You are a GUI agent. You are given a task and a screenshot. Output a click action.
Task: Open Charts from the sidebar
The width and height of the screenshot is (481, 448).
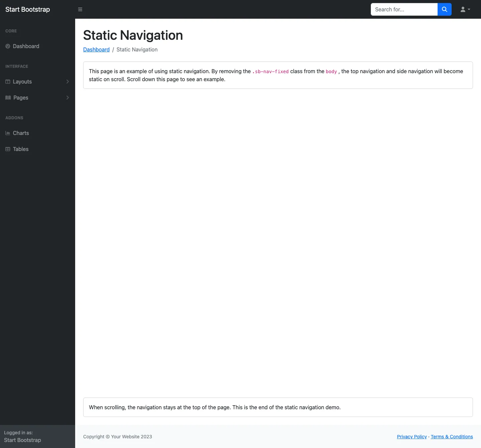tap(37, 133)
